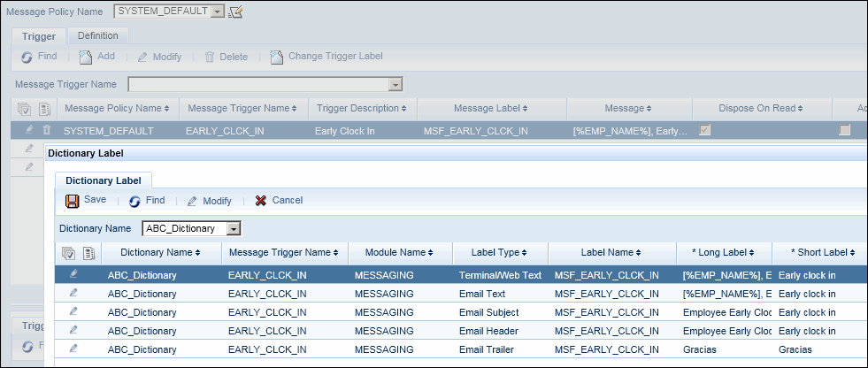Expand the Message Trigger Name dropdown

click(x=396, y=84)
